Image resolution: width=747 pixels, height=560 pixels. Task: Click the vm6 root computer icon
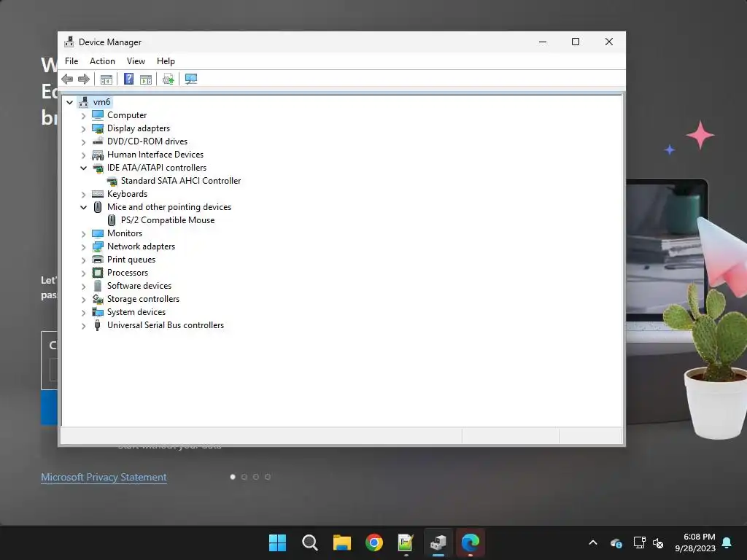pos(84,102)
